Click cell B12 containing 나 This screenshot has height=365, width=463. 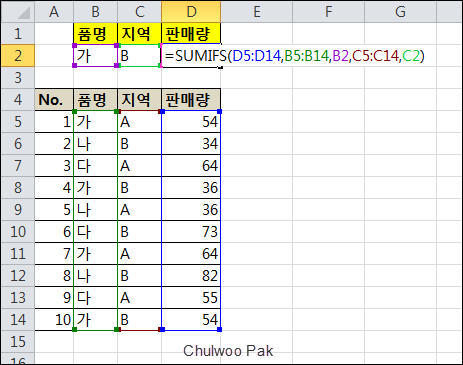point(95,276)
